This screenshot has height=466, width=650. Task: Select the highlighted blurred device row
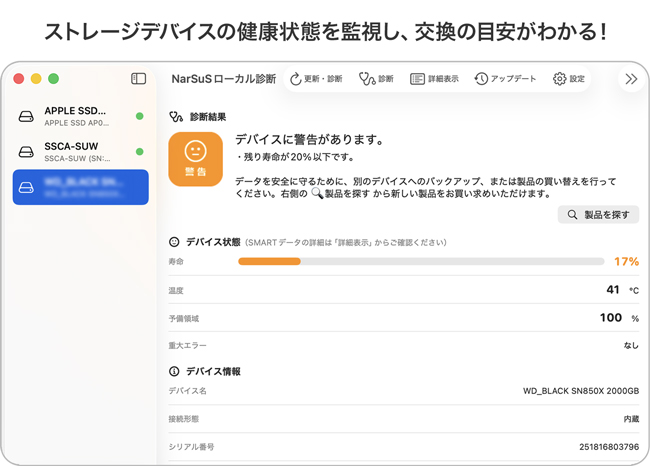coord(80,187)
